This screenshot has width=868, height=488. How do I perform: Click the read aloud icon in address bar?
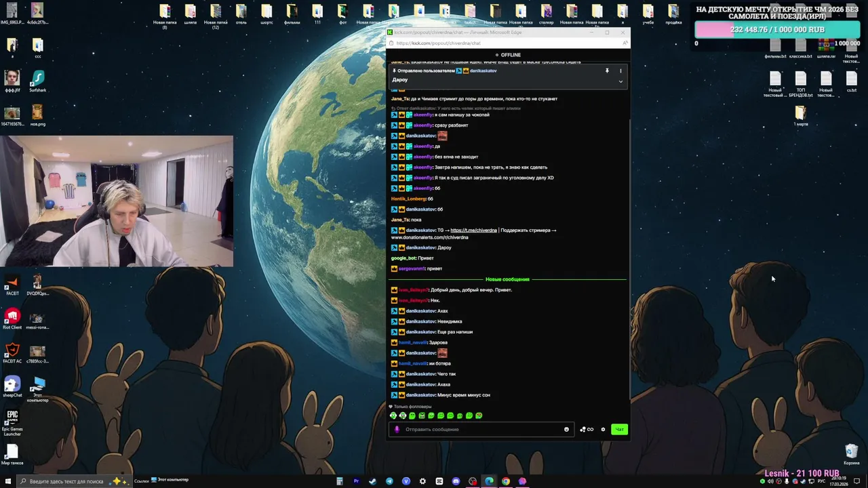625,43
